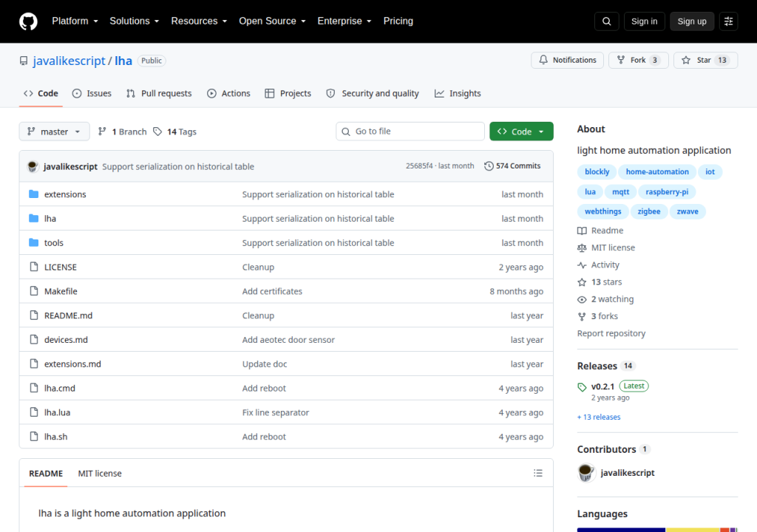This screenshot has height=532, width=757.
Task: Click the Sign in button
Action: [x=644, y=21]
